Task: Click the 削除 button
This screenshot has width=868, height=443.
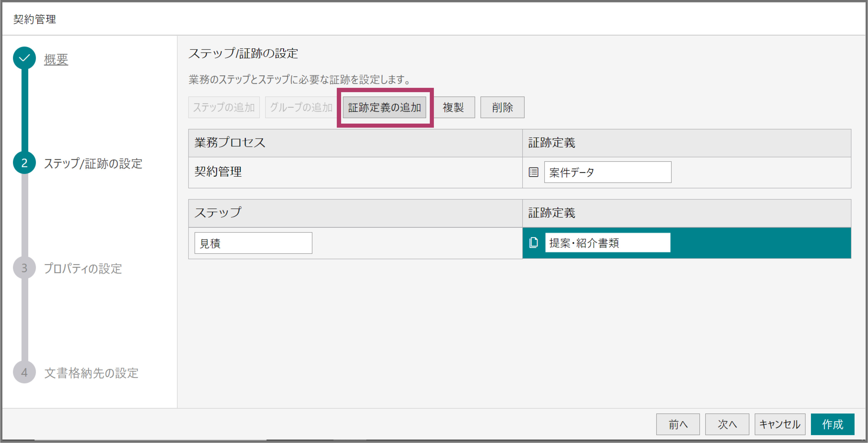Action: tap(502, 107)
